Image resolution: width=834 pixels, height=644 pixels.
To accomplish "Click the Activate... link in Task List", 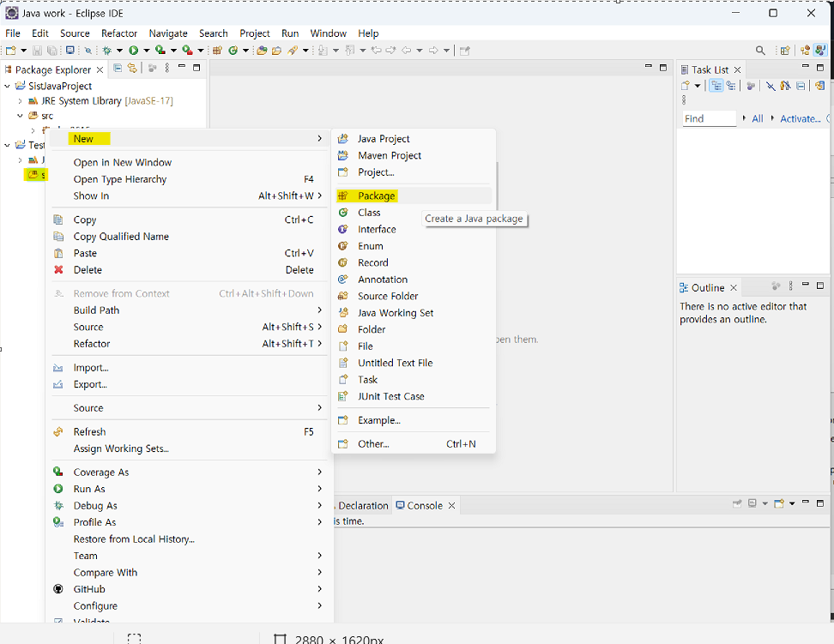I will point(801,118).
